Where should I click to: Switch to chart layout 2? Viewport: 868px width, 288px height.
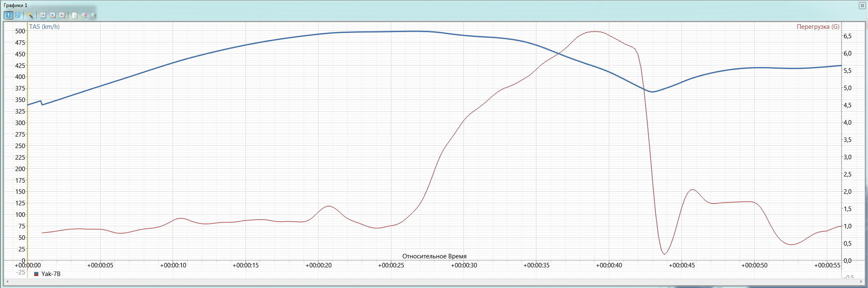17,15
